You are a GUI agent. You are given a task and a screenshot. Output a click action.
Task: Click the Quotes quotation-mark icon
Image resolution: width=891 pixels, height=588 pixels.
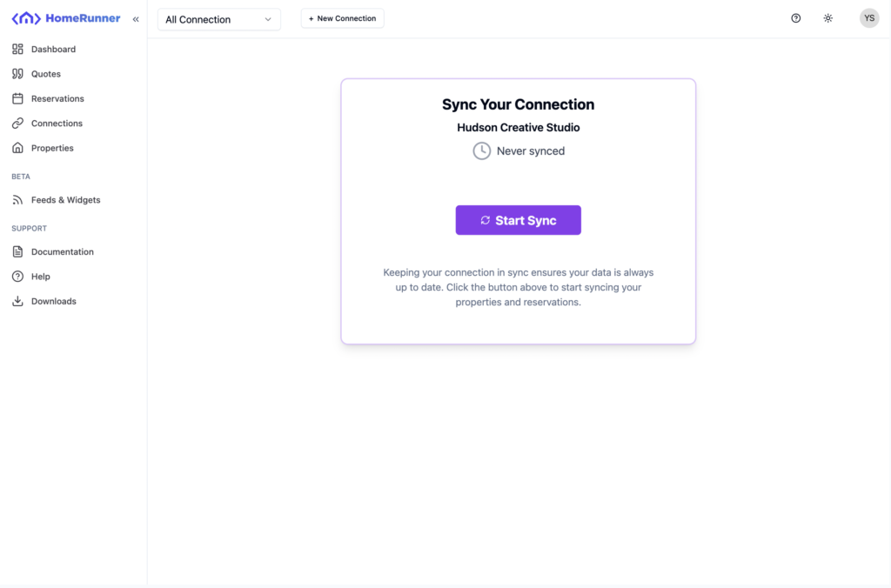click(17, 74)
